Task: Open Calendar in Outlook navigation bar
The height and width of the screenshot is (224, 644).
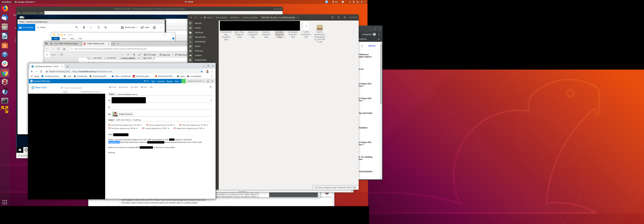Action: [161, 81]
